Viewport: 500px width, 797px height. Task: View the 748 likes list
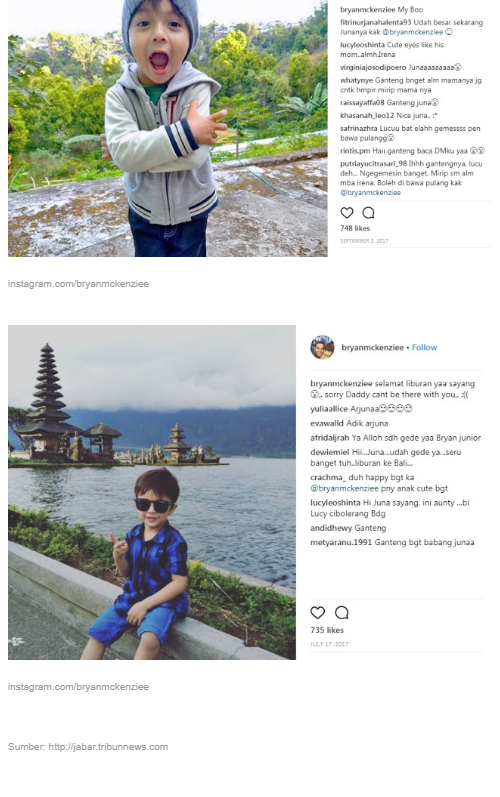pos(355,228)
